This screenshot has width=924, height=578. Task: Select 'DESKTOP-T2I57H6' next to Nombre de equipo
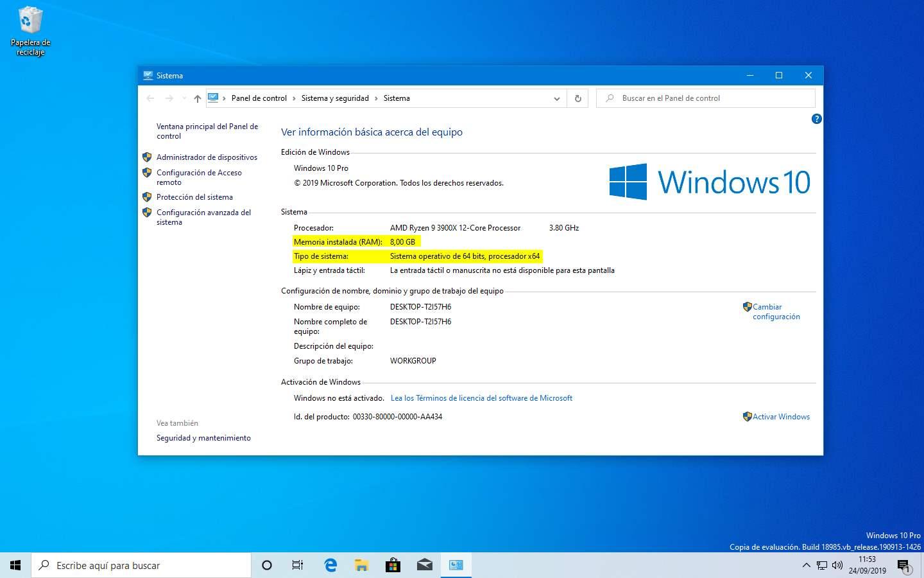coord(420,307)
